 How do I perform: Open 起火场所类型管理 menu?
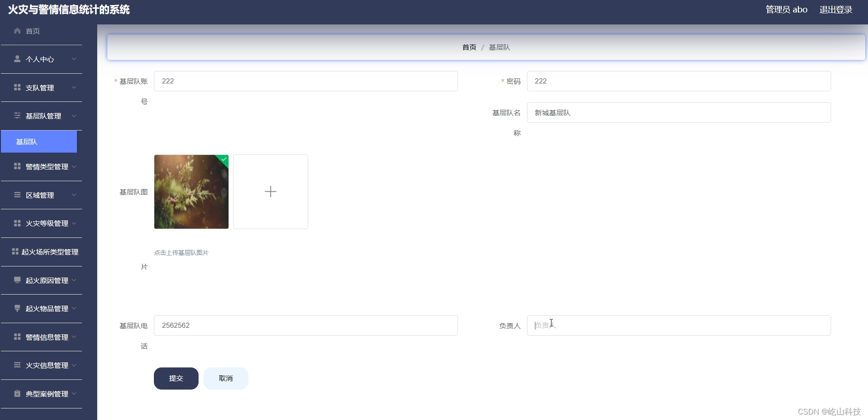pos(41,252)
